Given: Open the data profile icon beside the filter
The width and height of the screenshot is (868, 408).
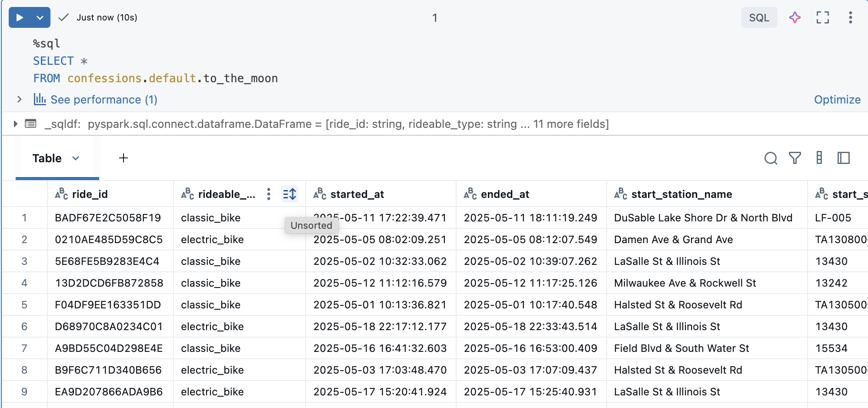Looking at the screenshot, I should pyautogui.click(x=819, y=158).
